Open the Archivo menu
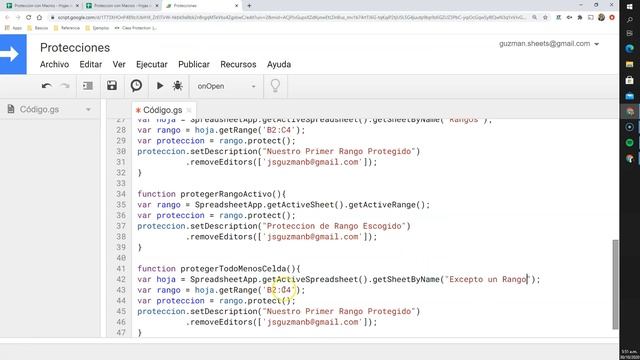This screenshot has height=360, width=640. [x=54, y=64]
